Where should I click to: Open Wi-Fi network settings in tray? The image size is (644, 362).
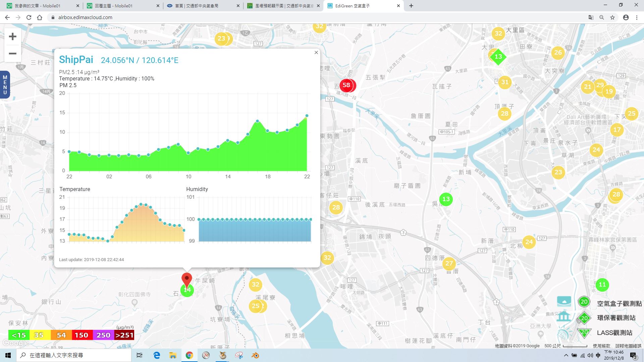click(x=582, y=355)
